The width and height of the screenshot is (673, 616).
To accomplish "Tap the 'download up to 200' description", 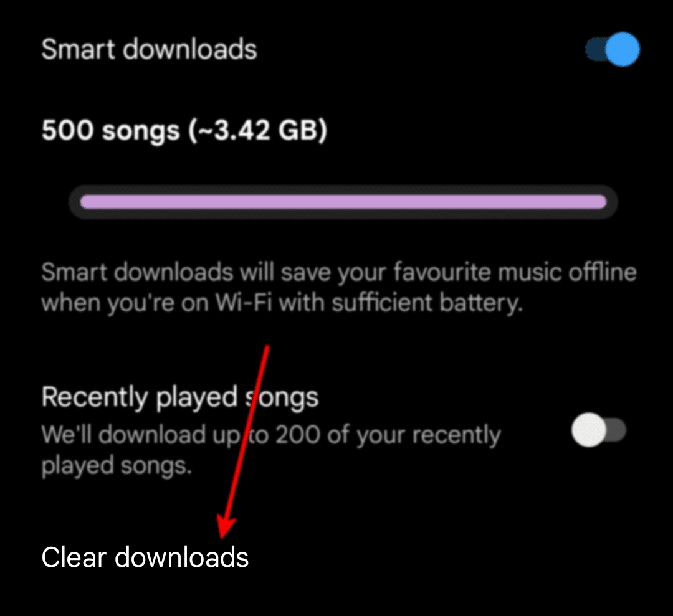I will click(x=271, y=450).
